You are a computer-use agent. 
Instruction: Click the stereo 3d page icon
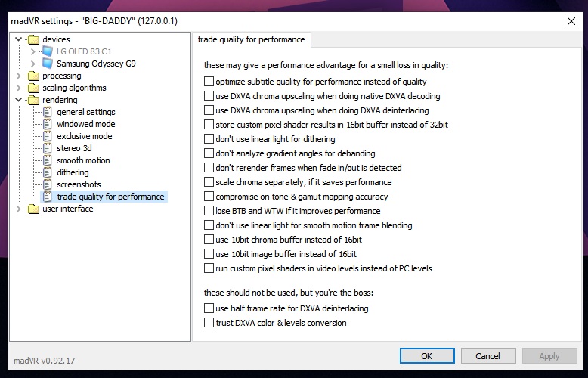(48, 148)
